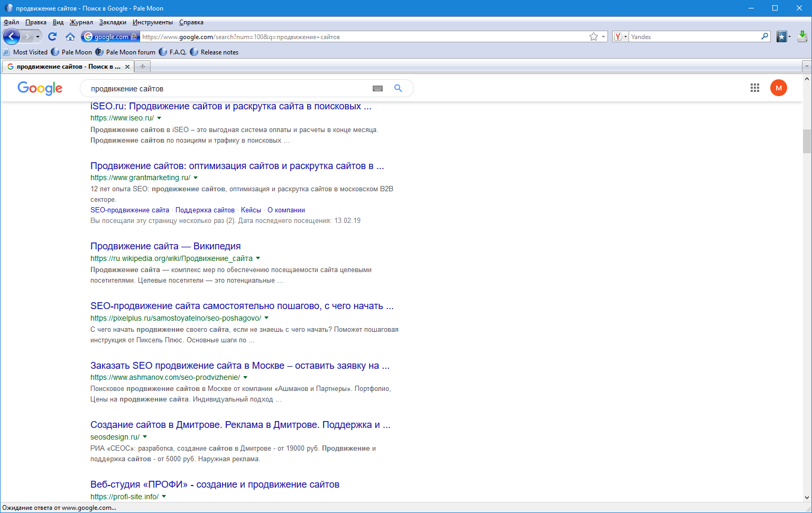812x513 pixels.
Task: Open the Most Visited bookmark folder
Action: (25, 52)
